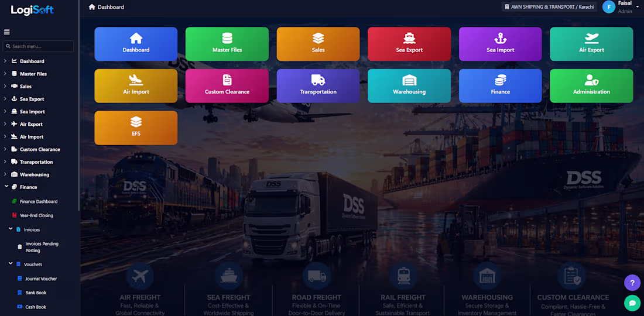The height and width of the screenshot is (316, 644).
Task: Click the home icon in the breadcrumb
Action: 92,7
